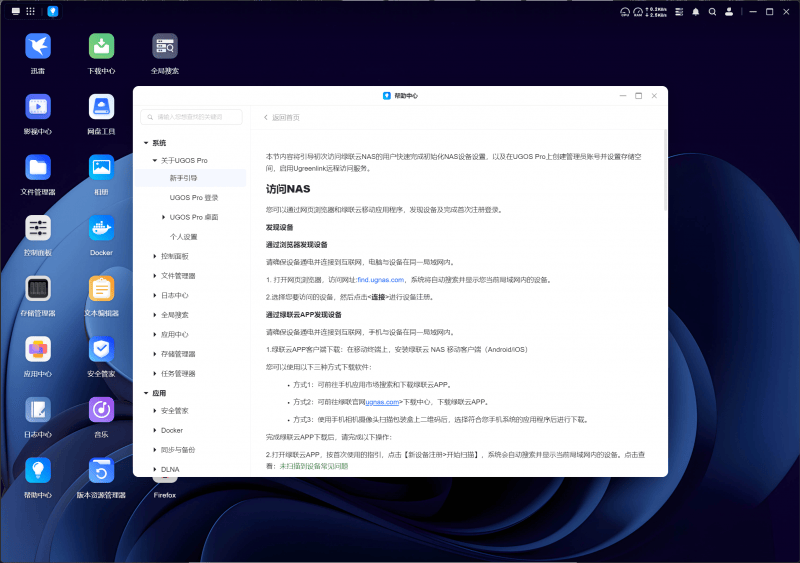Image resolution: width=800 pixels, height=563 pixels.
Task: Expand 存储管理器 in the help tree
Action: [x=155, y=354]
